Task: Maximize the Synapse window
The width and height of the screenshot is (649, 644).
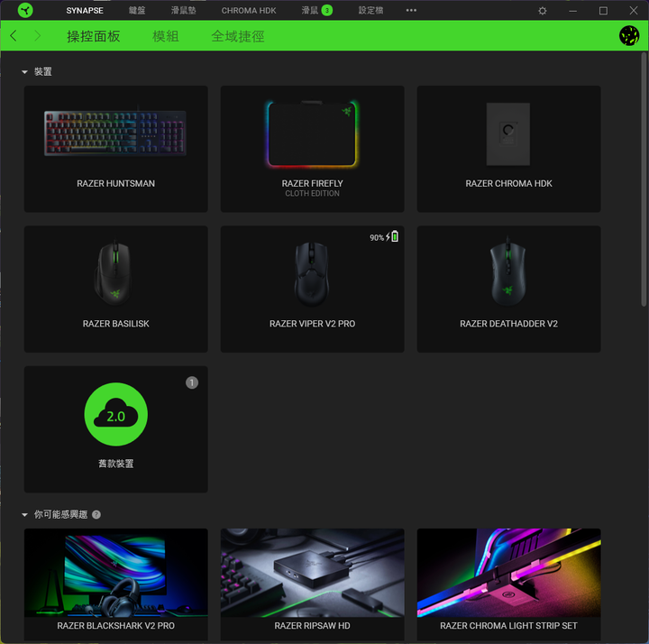Action: (x=603, y=11)
